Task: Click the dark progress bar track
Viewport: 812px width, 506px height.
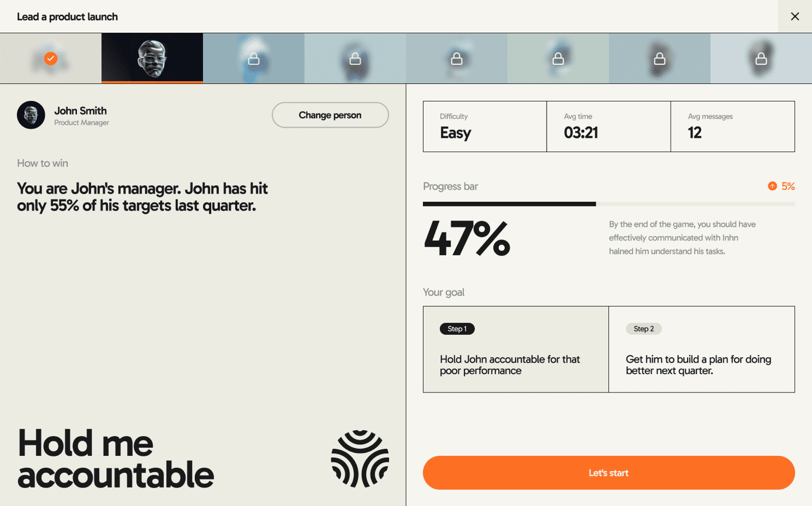Action: pos(509,204)
